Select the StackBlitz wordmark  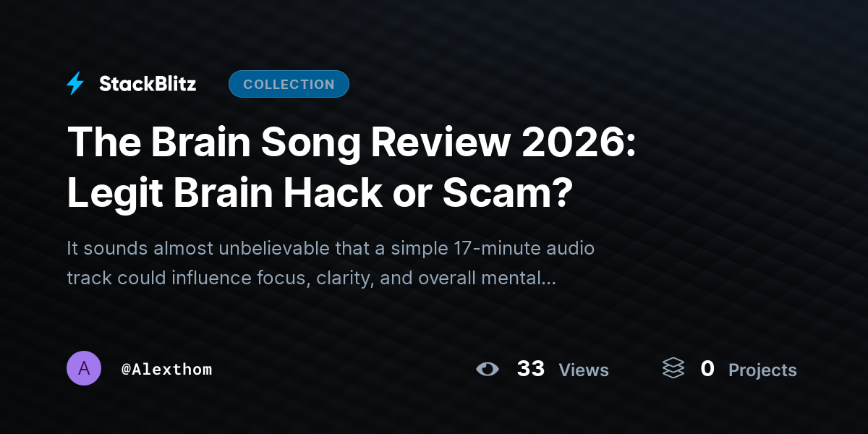pyautogui.click(x=148, y=84)
